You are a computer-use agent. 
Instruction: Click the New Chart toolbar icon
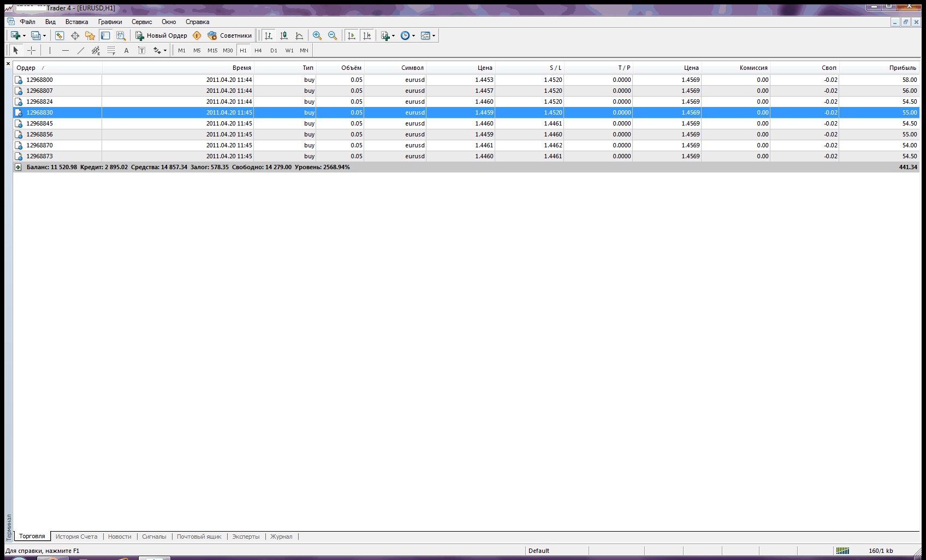(x=15, y=35)
